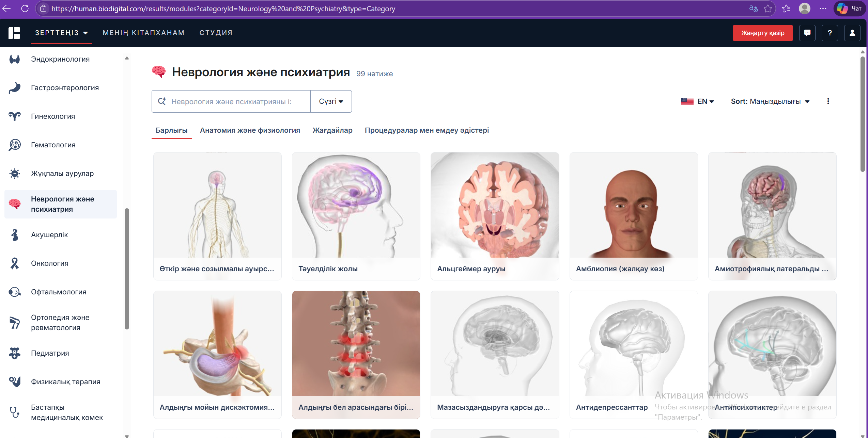Click the Онкология ribbon icon
The width and height of the screenshot is (868, 438).
15,263
